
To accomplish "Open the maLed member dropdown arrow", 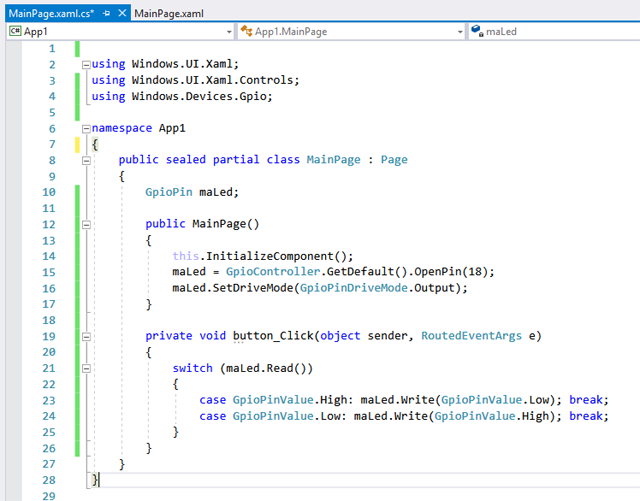I will (632, 31).
